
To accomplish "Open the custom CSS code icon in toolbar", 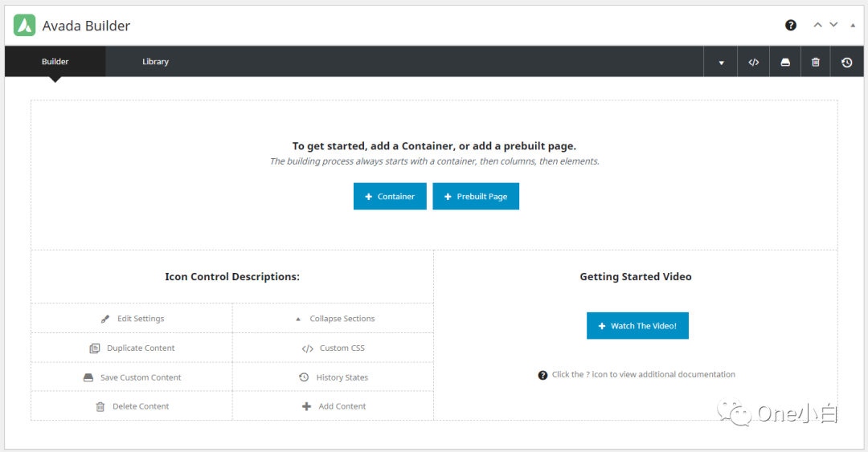I will pos(753,62).
